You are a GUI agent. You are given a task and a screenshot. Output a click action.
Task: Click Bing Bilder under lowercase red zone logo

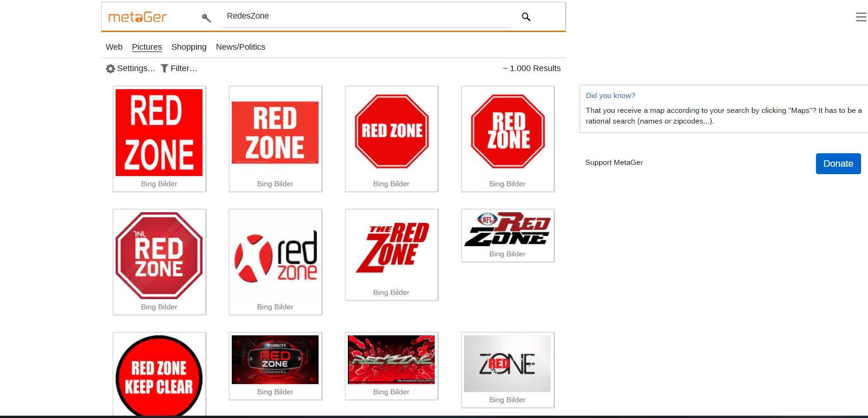tap(275, 307)
